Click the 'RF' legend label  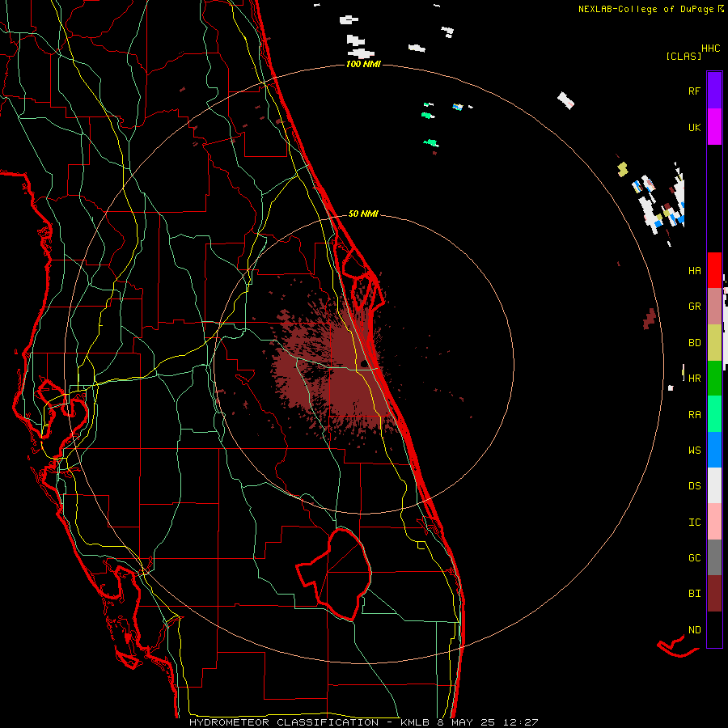[694, 91]
